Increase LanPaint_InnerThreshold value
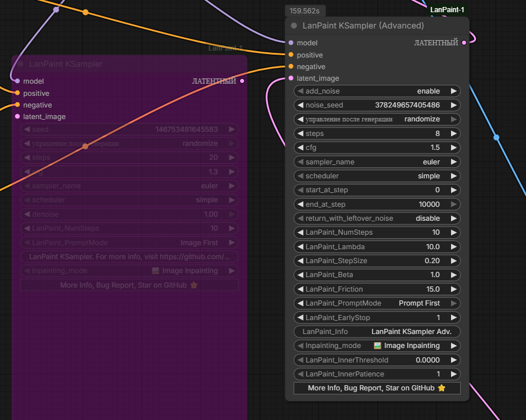The image size is (526, 420). (x=453, y=360)
